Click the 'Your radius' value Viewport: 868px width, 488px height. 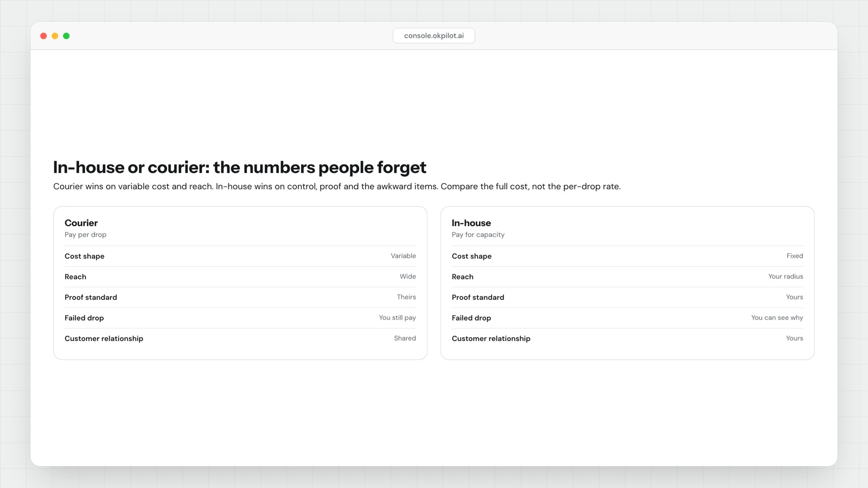point(786,277)
